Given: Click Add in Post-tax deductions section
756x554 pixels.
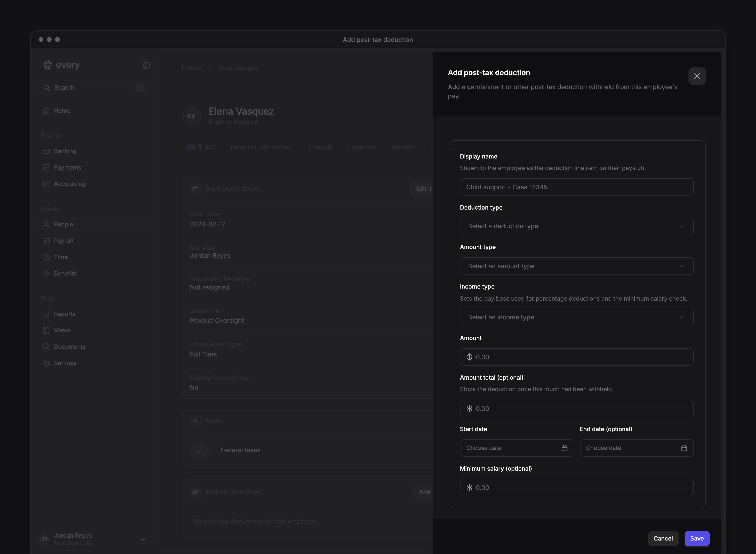Looking at the screenshot, I should [423, 492].
